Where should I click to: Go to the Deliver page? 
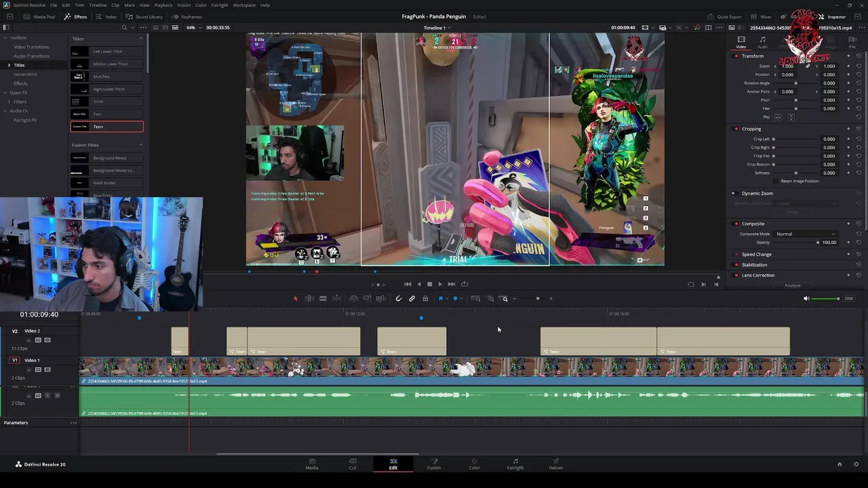click(x=556, y=464)
